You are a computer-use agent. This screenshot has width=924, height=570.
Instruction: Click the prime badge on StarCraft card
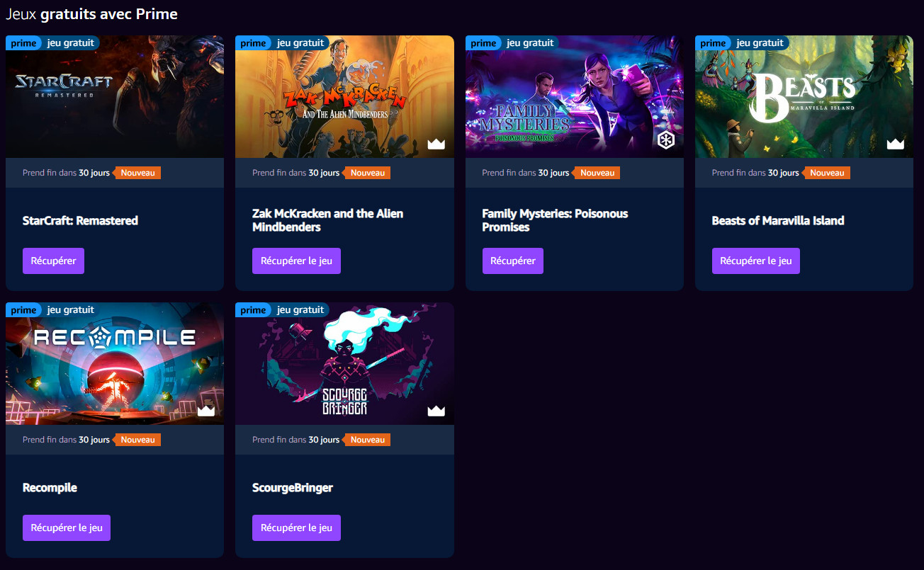pyautogui.click(x=23, y=43)
